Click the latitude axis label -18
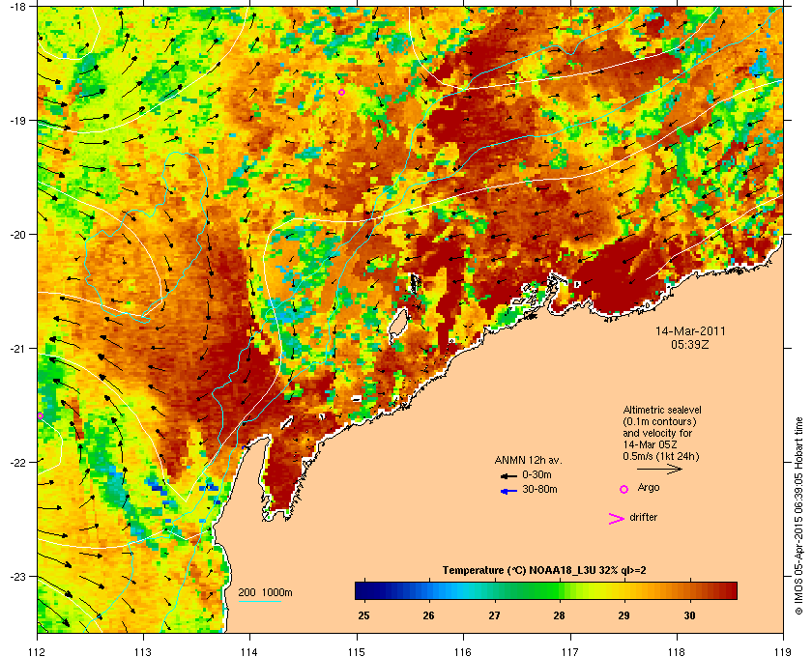 coord(17,7)
